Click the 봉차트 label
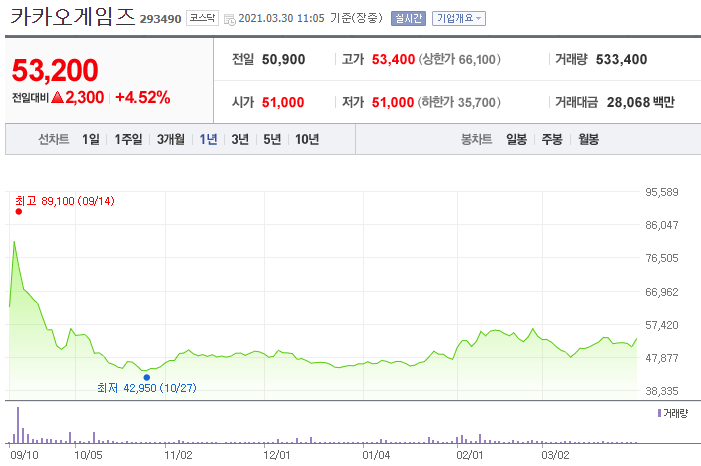Image resolution: width=701 pixels, height=466 pixels. pyautogui.click(x=477, y=140)
